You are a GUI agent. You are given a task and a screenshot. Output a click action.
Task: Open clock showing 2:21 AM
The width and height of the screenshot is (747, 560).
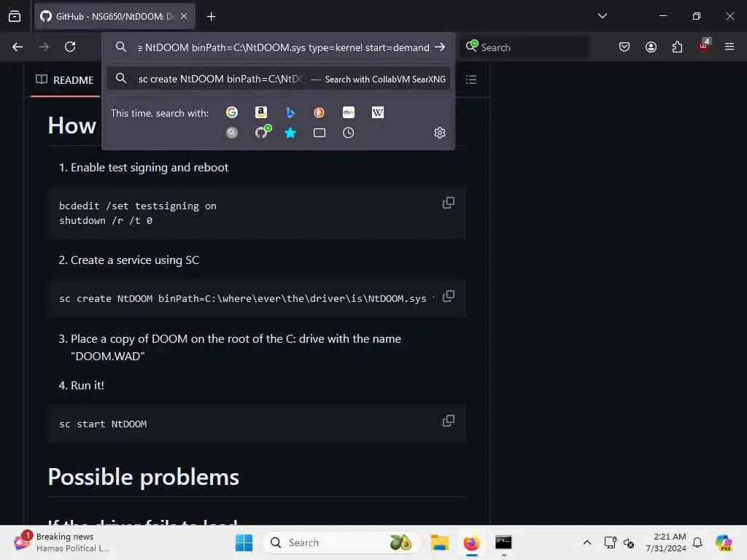point(665,542)
